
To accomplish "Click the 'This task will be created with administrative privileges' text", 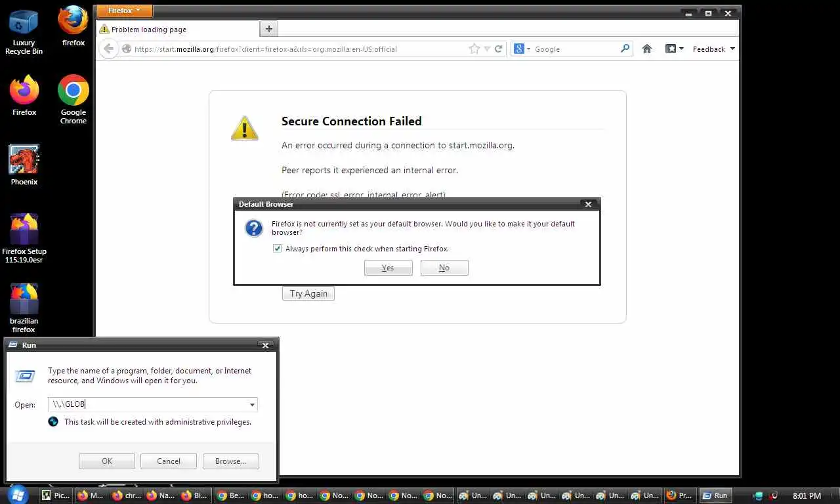I will click(157, 422).
